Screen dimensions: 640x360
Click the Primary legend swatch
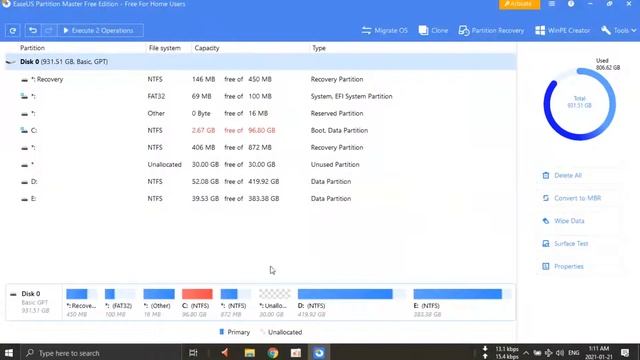(222, 332)
